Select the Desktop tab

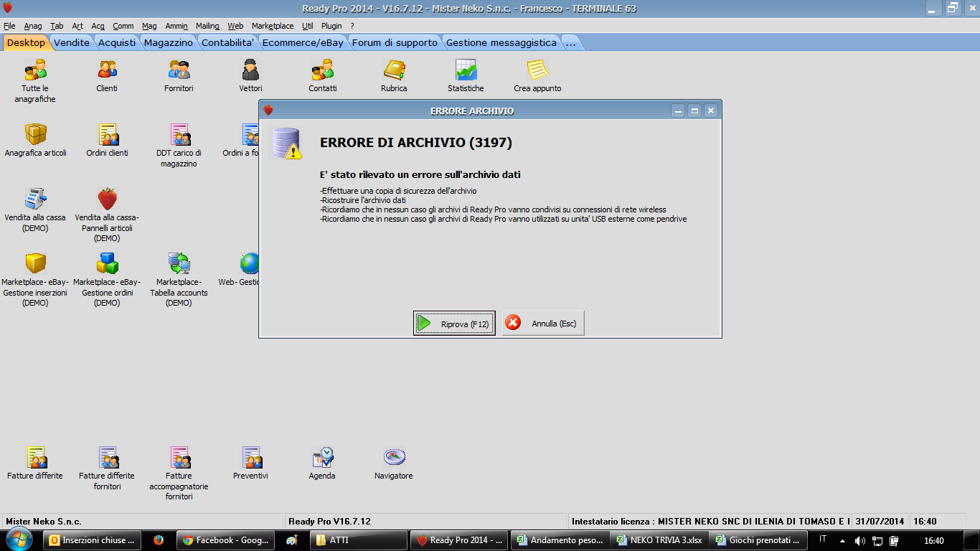(x=26, y=42)
